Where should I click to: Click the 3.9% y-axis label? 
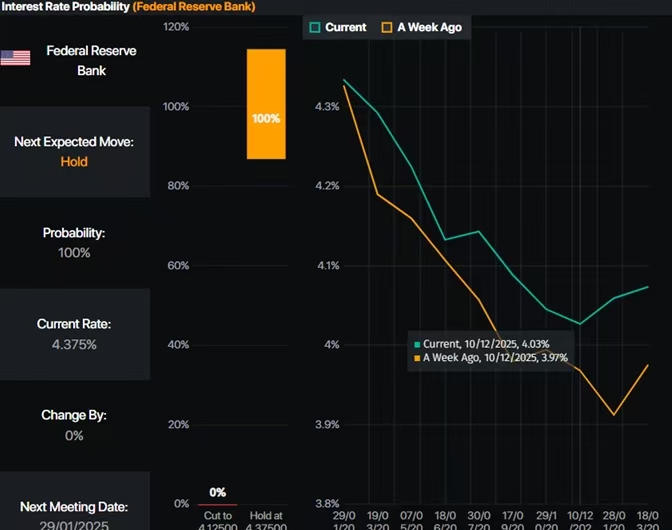tap(327, 425)
